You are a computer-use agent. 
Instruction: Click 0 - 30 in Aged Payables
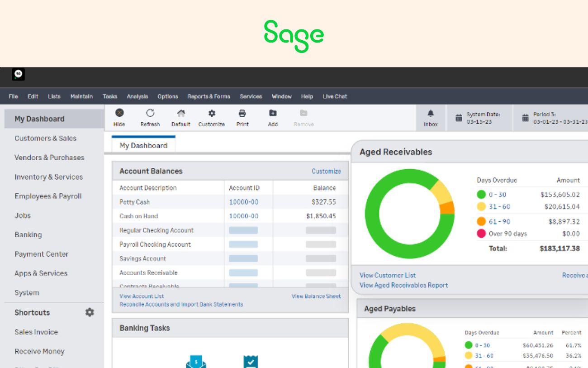pos(483,345)
